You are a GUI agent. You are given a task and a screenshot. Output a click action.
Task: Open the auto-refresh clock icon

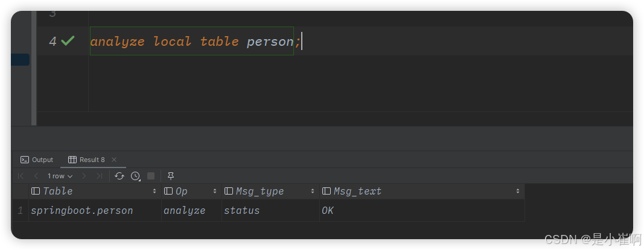[x=135, y=176]
